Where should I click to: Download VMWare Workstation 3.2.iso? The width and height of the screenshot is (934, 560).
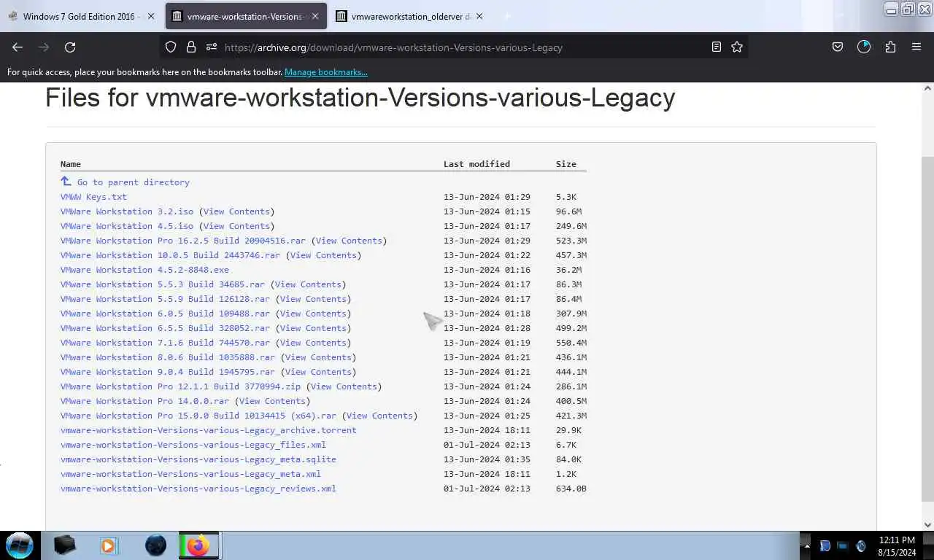click(127, 211)
